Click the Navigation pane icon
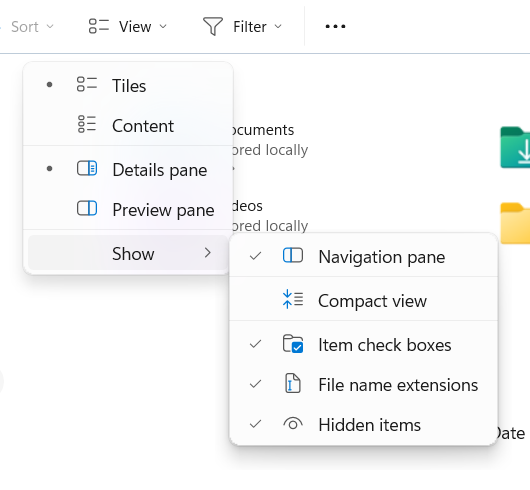 point(293,255)
